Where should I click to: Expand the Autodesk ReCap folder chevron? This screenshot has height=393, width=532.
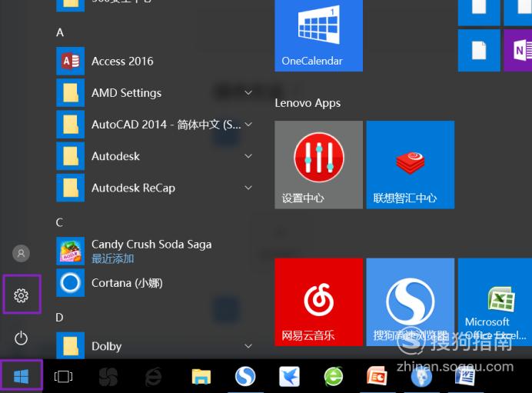(x=248, y=188)
